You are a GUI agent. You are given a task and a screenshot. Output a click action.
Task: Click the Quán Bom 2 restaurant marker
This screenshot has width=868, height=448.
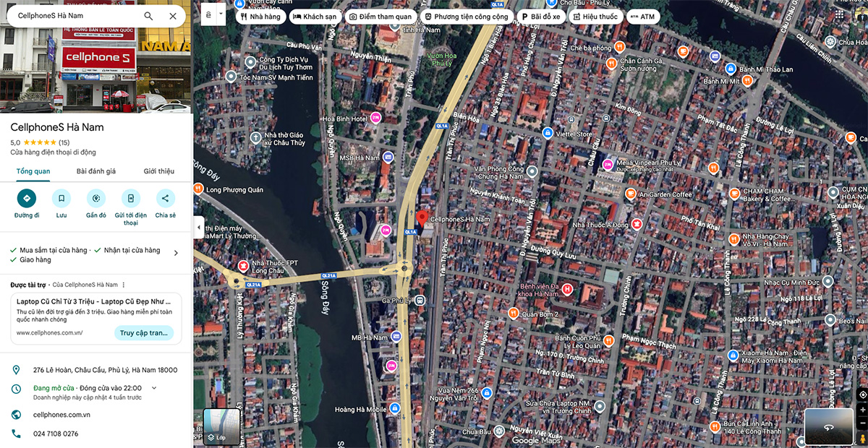[512, 314]
